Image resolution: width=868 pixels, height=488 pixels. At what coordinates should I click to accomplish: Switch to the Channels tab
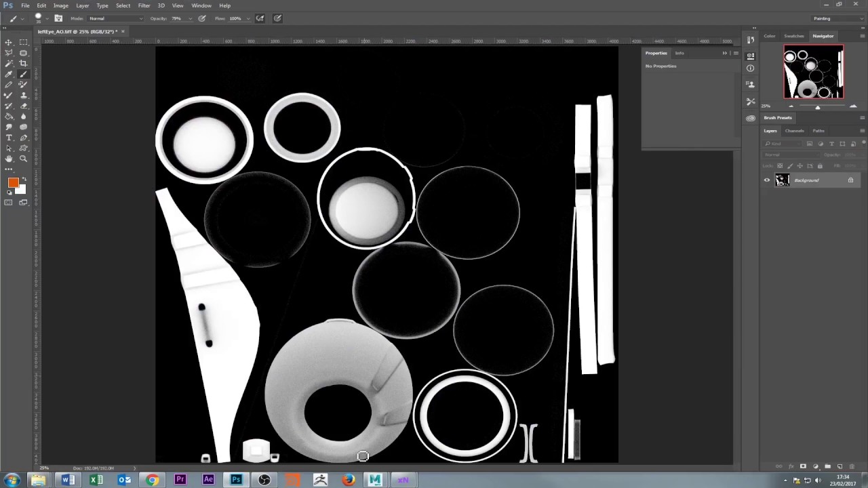(x=794, y=131)
